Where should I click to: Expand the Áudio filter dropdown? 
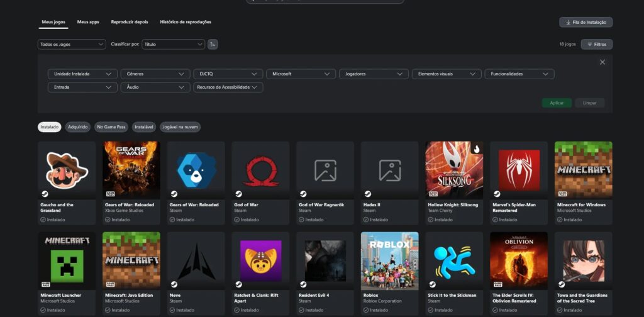tap(155, 87)
